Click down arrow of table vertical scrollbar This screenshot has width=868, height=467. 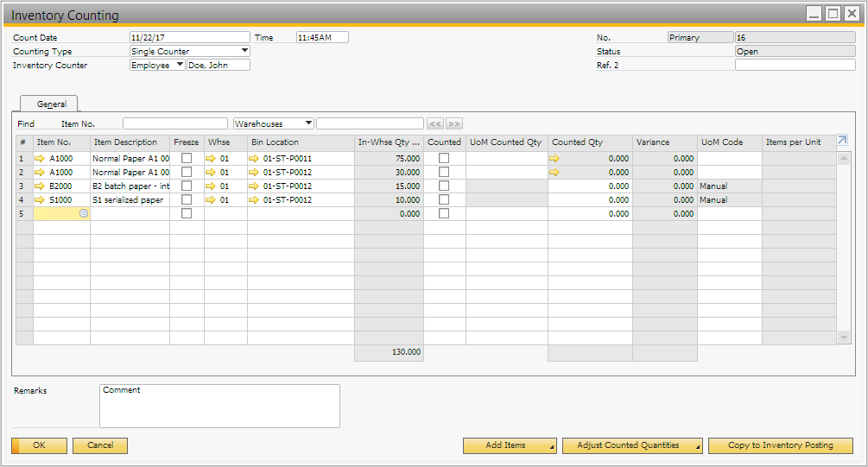(x=844, y=338)
